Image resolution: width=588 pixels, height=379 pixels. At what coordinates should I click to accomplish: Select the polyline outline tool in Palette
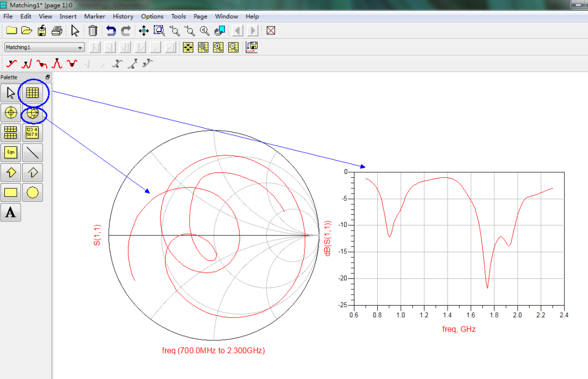tap(32, 172)
